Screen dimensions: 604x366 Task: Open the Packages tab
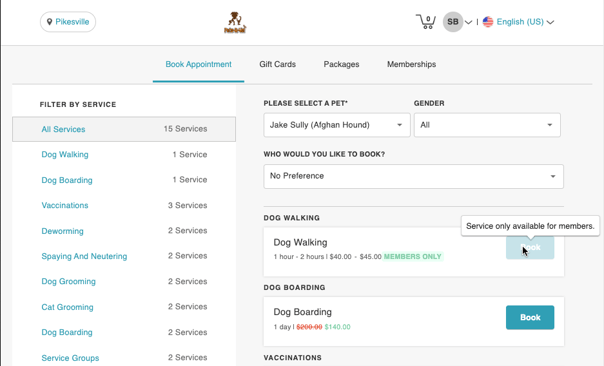click(341, 64)
